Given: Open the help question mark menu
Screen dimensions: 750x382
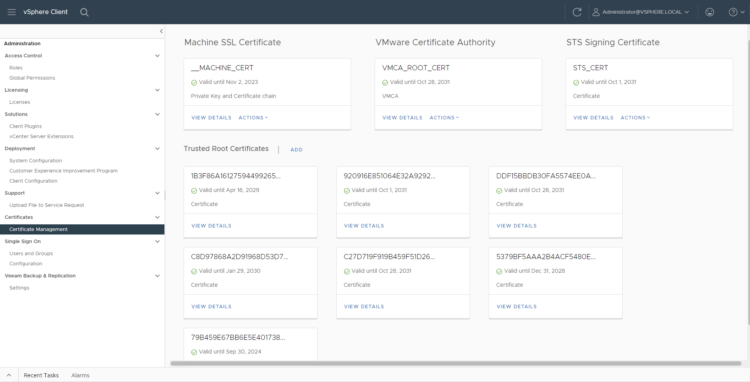Looking at the screenshot, I should click(736, 12).
